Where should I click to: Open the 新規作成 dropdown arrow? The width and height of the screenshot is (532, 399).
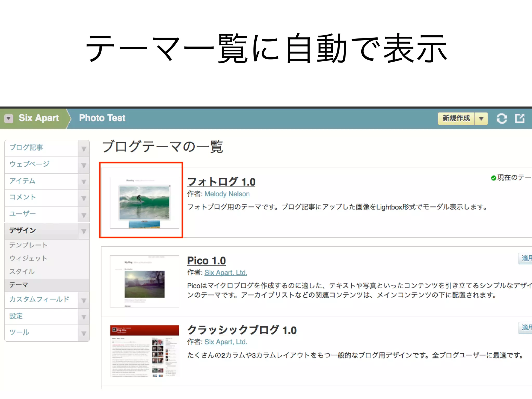[481, 119]
